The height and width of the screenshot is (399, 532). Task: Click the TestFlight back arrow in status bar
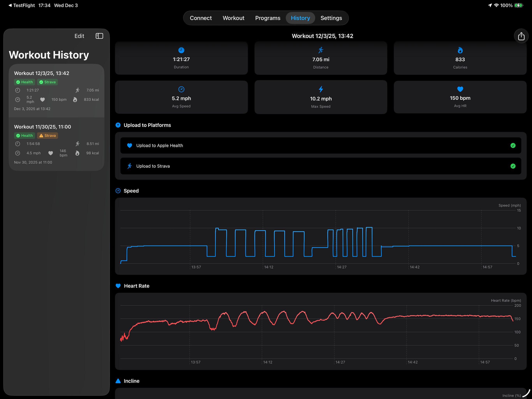10,5
